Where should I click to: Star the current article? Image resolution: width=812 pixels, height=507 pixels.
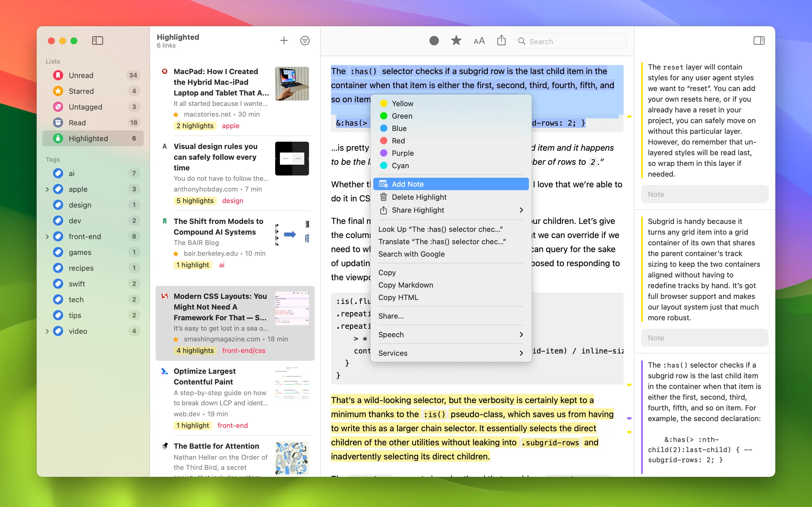pyautogui.click(x=456, y=41)
